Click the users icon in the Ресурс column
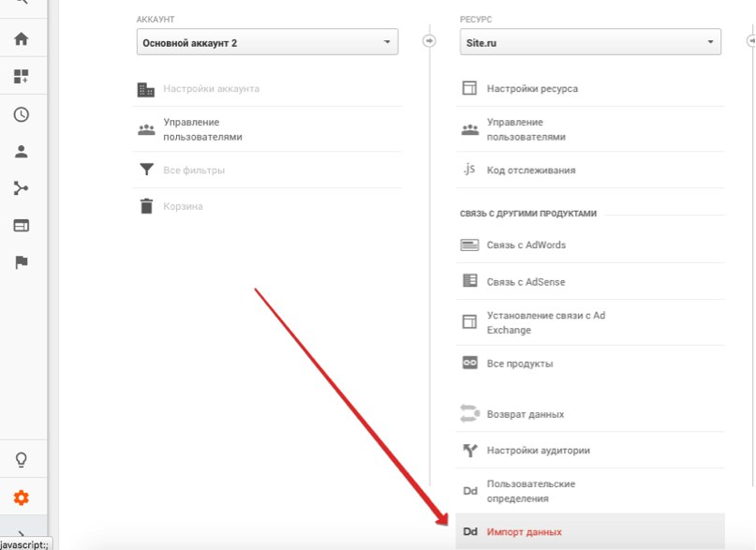Image resolution: width=756 pixels, height=550 pixels. tap(469, 129)
